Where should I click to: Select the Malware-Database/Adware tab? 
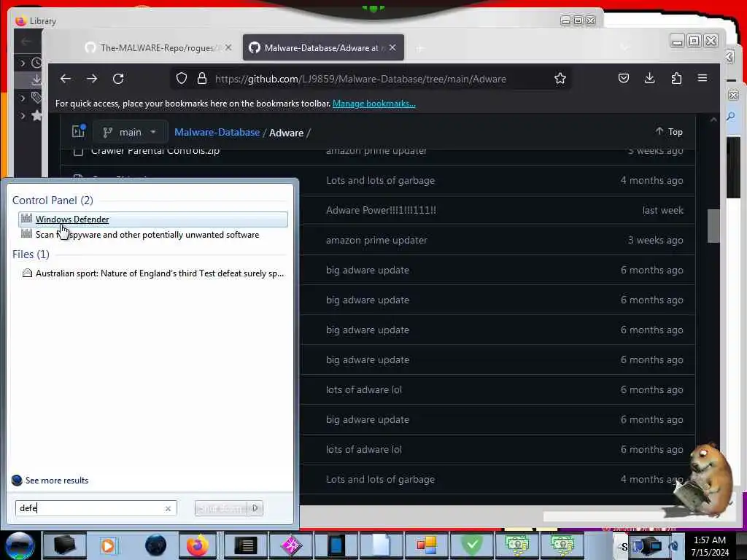coord(322,47)
